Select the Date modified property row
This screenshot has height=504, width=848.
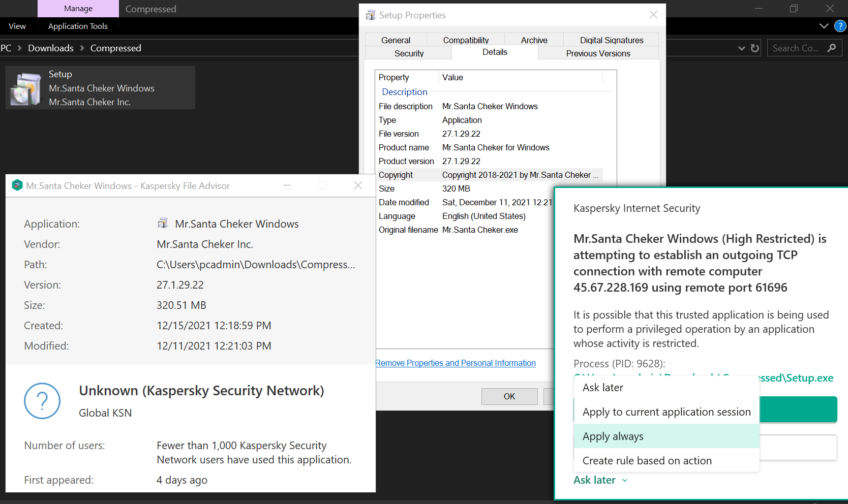[465, 202]
